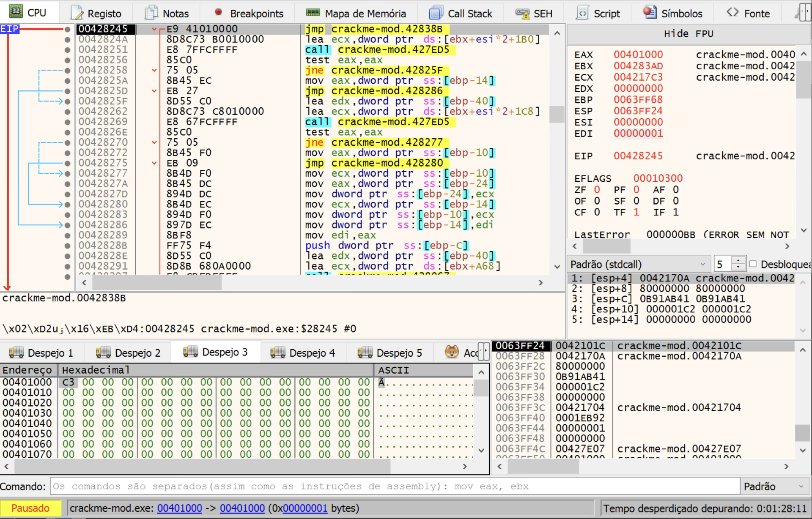Viewport: 812px width, 519px height.
Task: Click the red Breakpoints dot icon
Action: tap(218, 12)
